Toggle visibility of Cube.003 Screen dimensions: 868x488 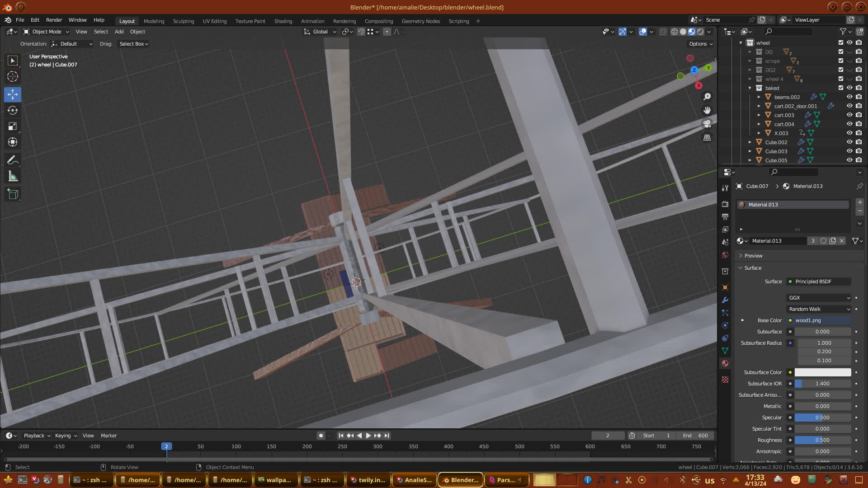849,151
